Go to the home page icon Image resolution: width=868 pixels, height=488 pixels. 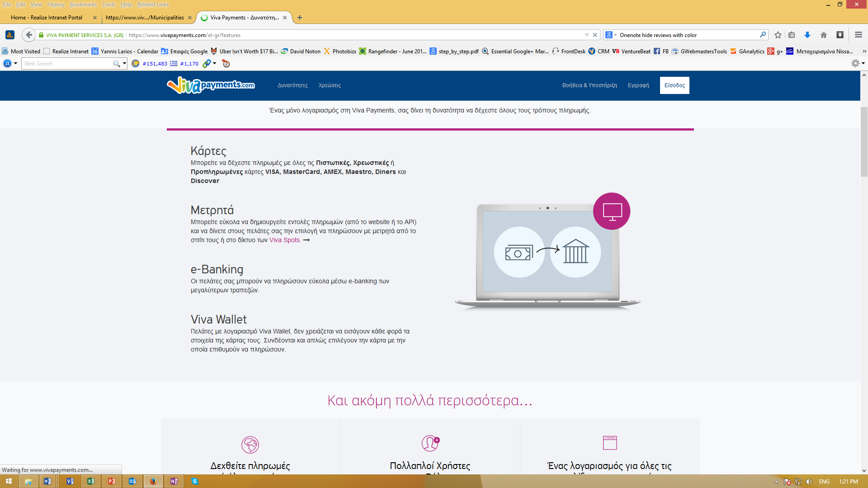pos(824,35)
